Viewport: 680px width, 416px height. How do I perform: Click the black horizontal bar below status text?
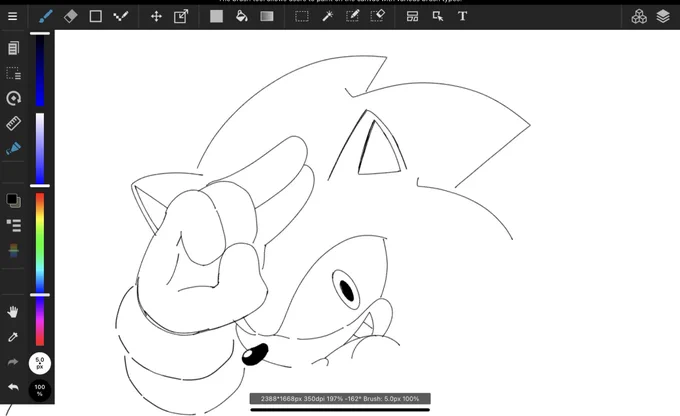[340, 409]
